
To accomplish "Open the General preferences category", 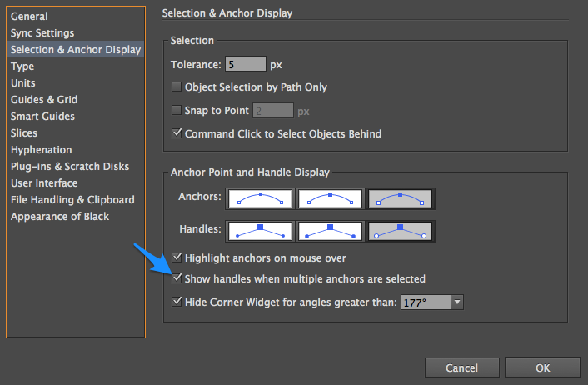I will point(29,17).
